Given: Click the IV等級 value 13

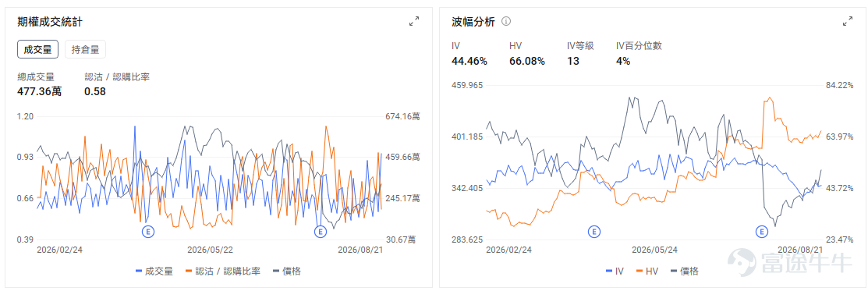Looking at the screenshot, I should 573,61.
